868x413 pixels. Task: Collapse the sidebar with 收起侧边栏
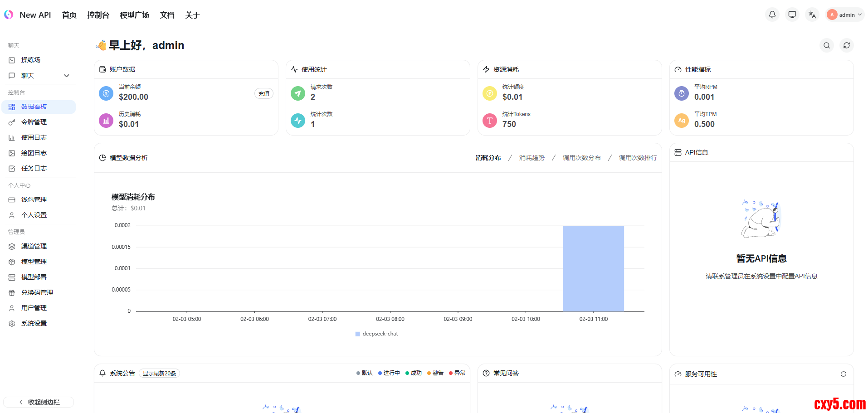coord(39,402)
